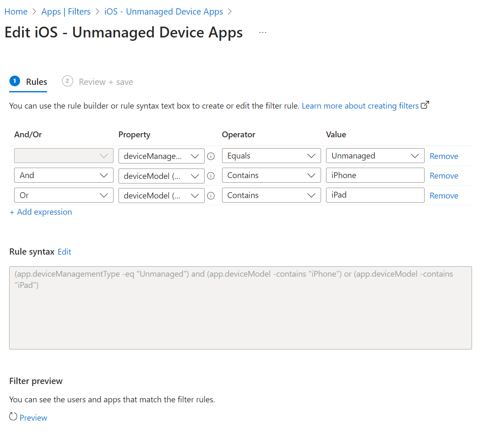The height and width of the screenshot is (441, 504).
Task: Click Add expression to insert a new rule
Action: pos(41,212)
